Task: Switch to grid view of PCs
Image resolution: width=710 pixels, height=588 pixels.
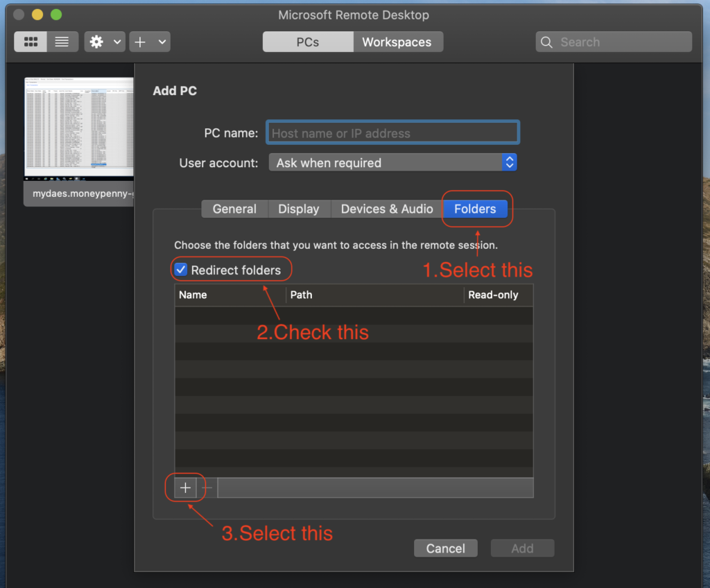Action: click(x=31, y=42)
